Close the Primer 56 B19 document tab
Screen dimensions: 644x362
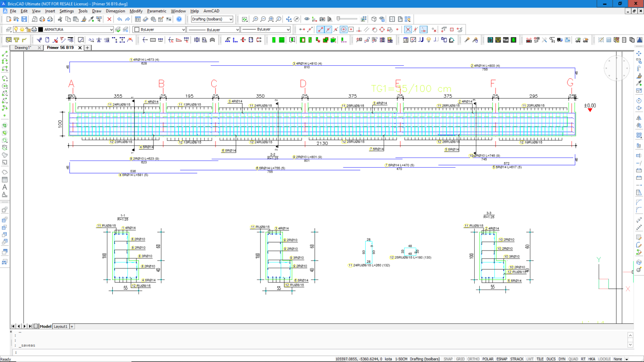80,48
